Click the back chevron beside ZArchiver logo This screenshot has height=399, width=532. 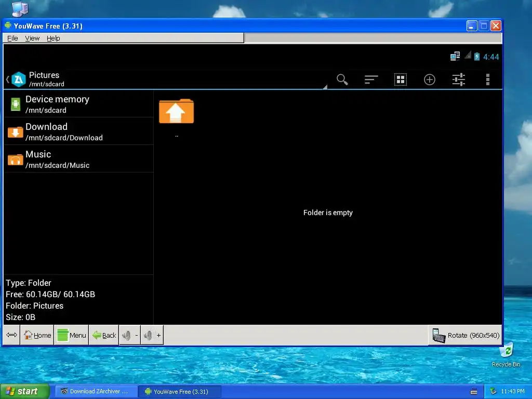pyautogui.click(x=7, y=79)
